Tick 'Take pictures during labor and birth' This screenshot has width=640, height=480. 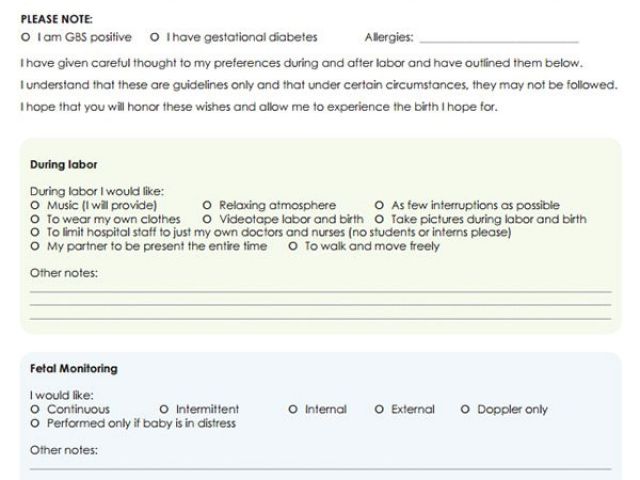(x=379, y=219)
